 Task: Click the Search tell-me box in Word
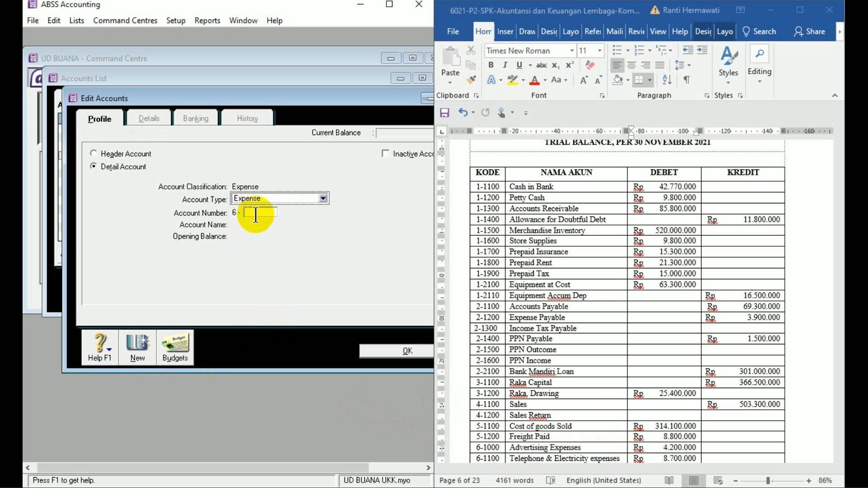(x=759, y=31)
